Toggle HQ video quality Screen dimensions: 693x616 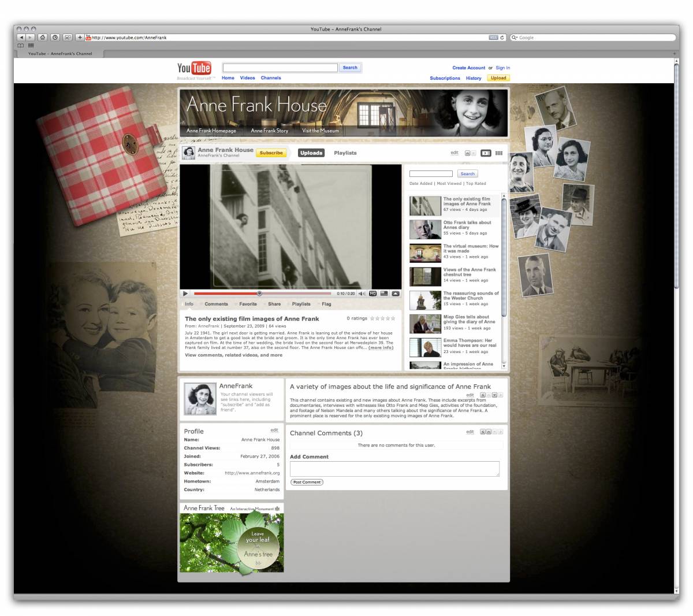click(x=372, y=294)
